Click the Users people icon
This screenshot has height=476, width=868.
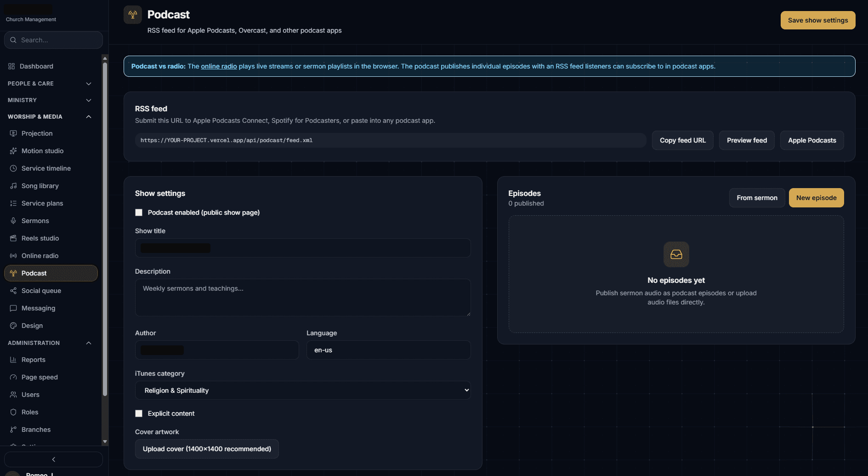[x=13, y=395]
